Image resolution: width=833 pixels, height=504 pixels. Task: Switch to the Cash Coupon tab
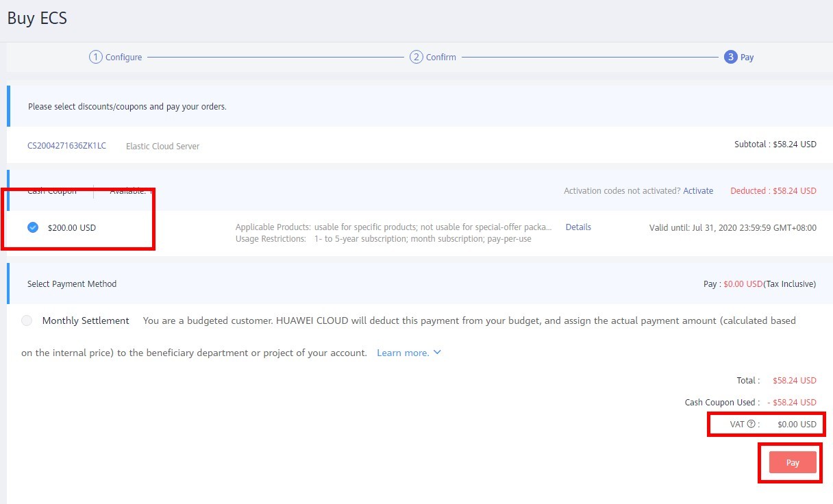point(52,191)
